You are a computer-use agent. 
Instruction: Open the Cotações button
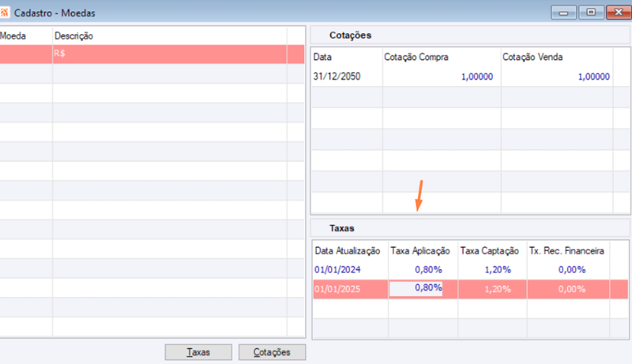pos(272,352)
